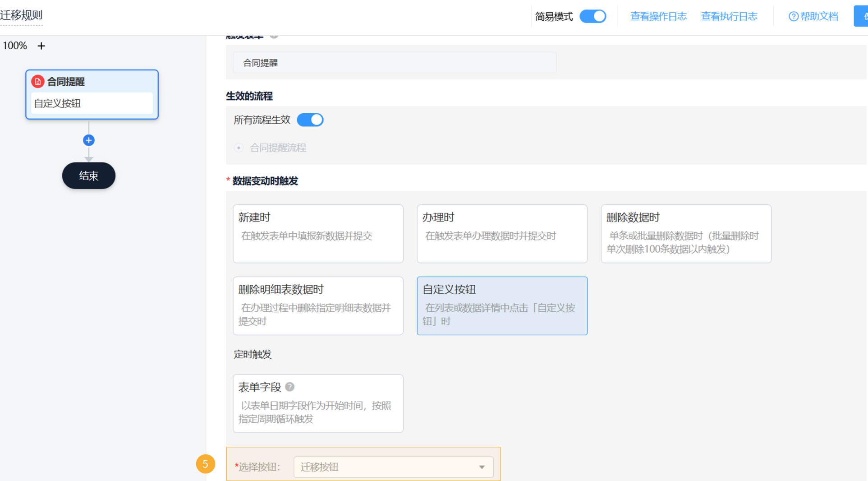Open the 选择按钮 dropdown showing 迁移按钮

pos(393,467)
